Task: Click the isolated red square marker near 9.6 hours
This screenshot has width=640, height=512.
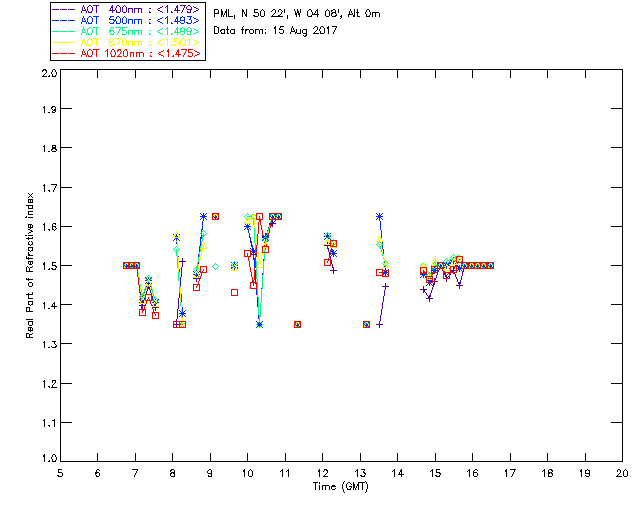Action: coord(234,293)
